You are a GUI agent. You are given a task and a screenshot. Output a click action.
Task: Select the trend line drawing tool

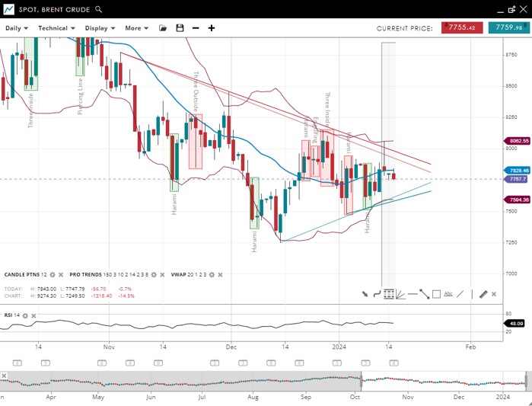point(424,294)
